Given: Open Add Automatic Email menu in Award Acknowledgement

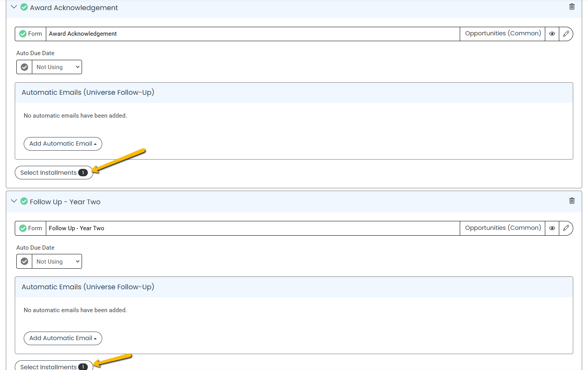Looking at the screenshot, I should [63, 144].
